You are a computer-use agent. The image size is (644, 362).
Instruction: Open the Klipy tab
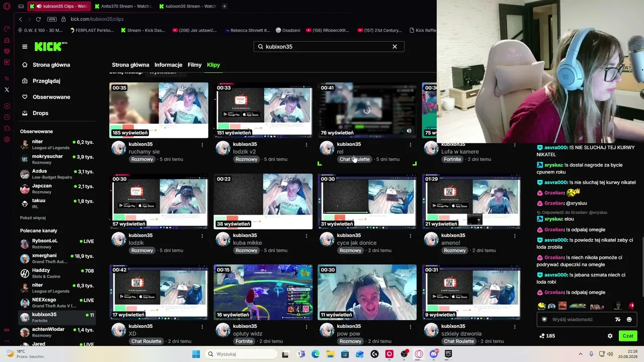pos(213,65)
